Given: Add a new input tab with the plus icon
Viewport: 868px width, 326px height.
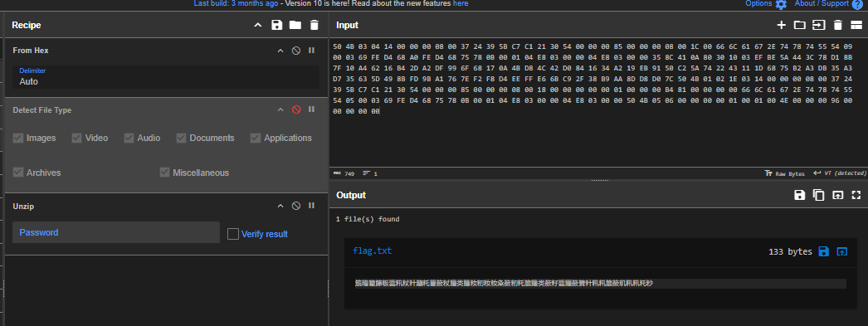Looking at the screenshot, I should pyautogui.click(x=781, y=25).
